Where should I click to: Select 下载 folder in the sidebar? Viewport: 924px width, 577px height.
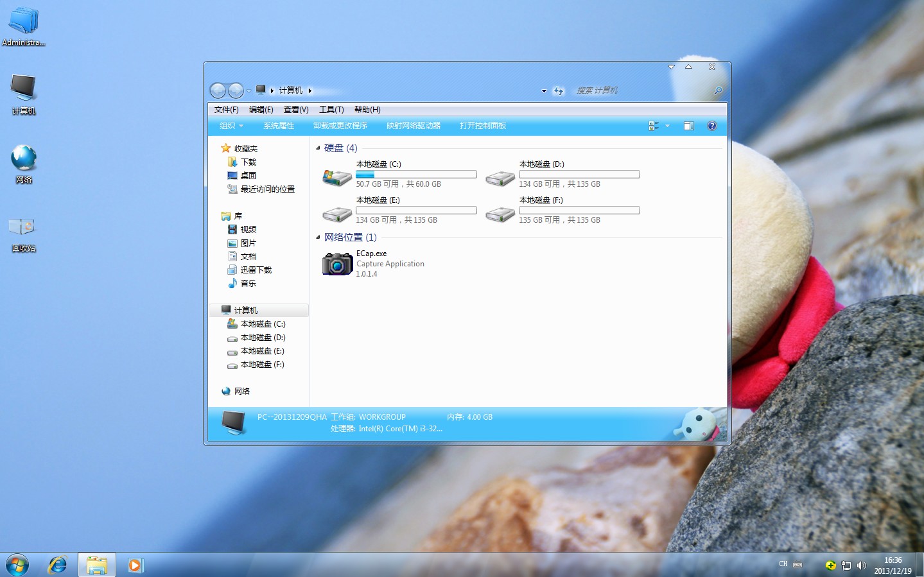coord(248,162)
